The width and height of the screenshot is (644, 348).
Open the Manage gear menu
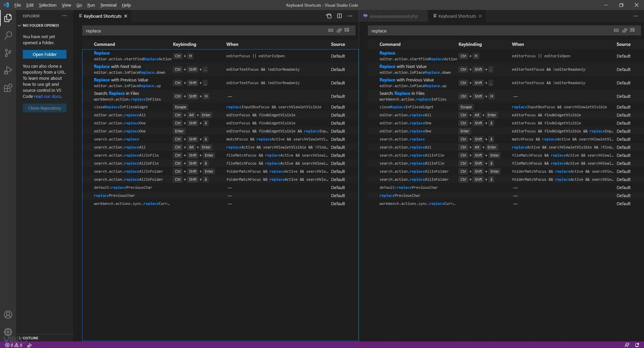pyautogui.click(x=8, y=332)
